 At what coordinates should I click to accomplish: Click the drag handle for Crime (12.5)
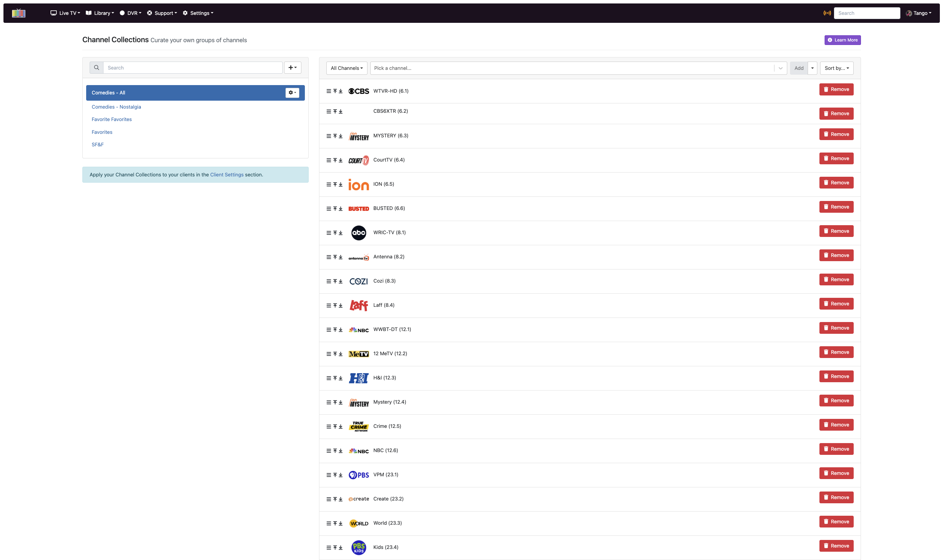click(x=328, y=426)
